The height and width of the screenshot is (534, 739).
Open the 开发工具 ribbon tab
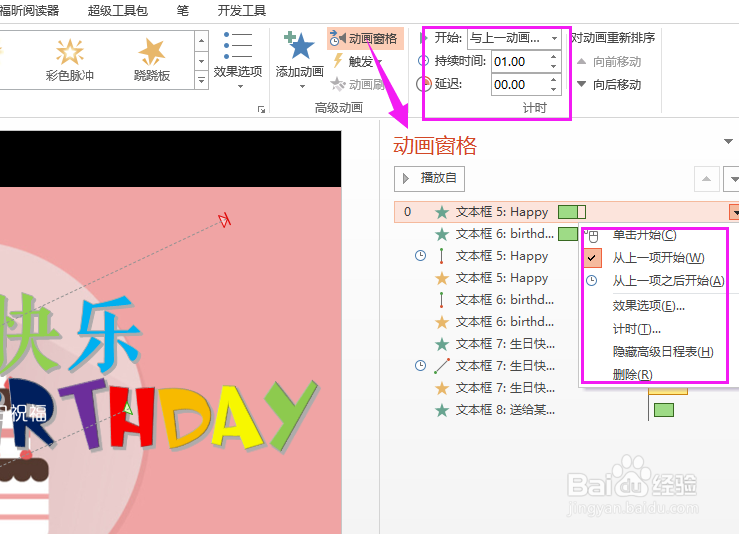[242, 10]
